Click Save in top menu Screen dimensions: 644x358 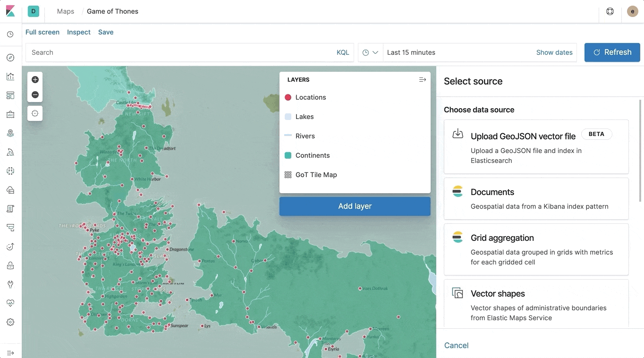(106, 32)
